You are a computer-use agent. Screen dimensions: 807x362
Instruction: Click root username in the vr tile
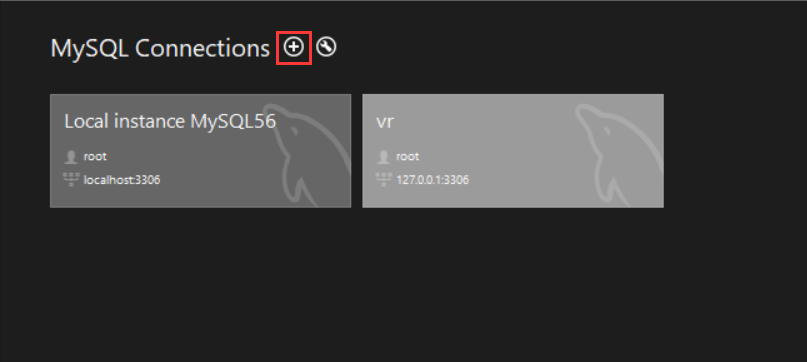point(407,157)
